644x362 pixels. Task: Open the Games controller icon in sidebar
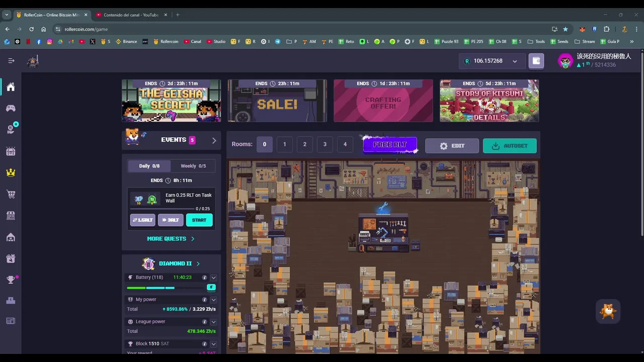tap(11, 108)
